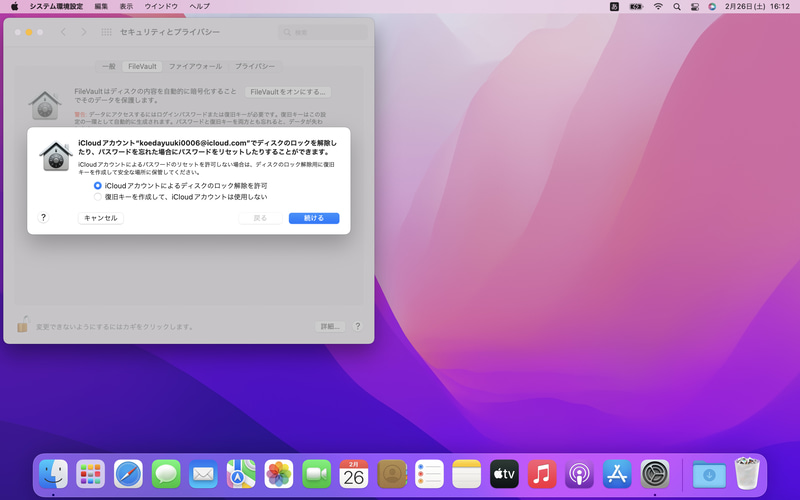Screen dimensions: 800x500
Task: Open Downloads folder in the Dock
Action: point(709,474)
